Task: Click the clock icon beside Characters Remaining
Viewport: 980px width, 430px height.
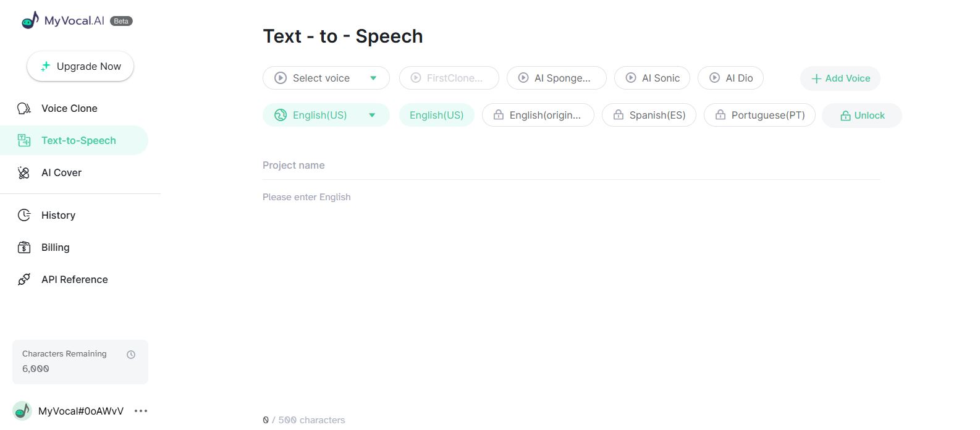Action: [131, 355]
